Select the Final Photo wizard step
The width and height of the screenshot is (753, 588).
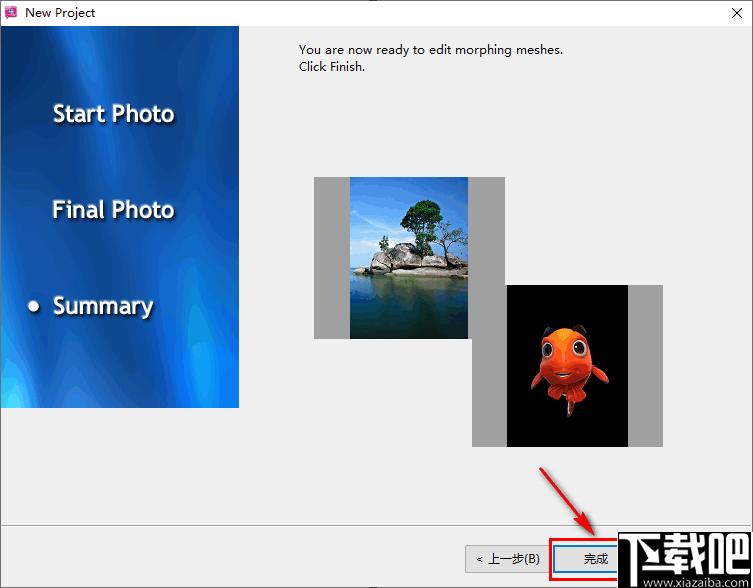point(113,210)
